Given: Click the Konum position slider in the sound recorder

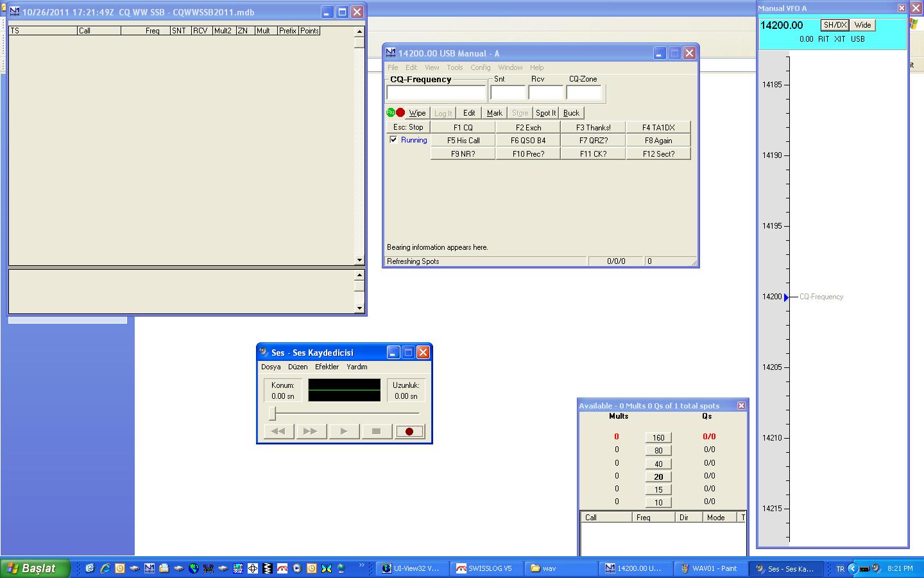Looking at the screenshot, I should [273, 413].
